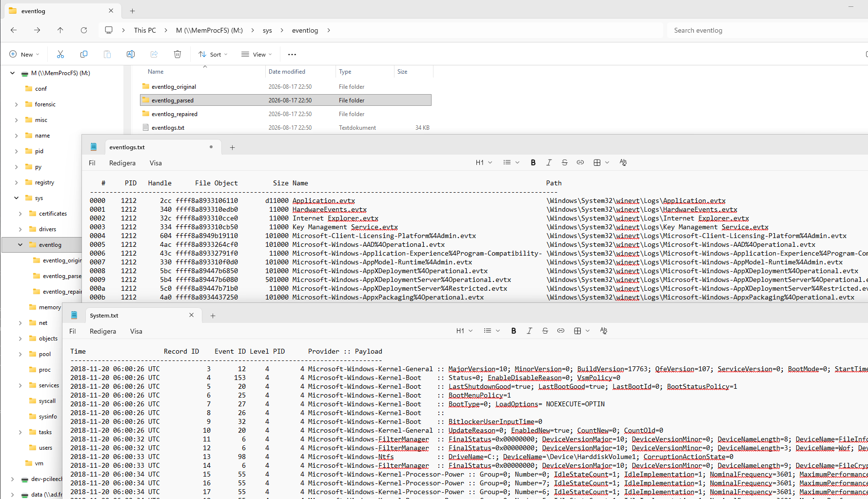Select the certificates folder in tree
Image resolution: width=868 pixels, height=499 pixels.
pyautogui.click(x=53, y=214)
